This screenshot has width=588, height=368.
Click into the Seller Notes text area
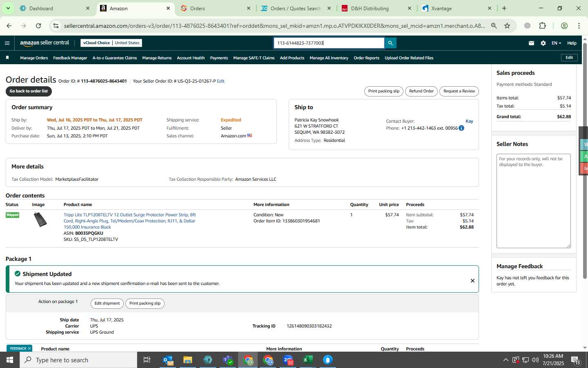533,201
